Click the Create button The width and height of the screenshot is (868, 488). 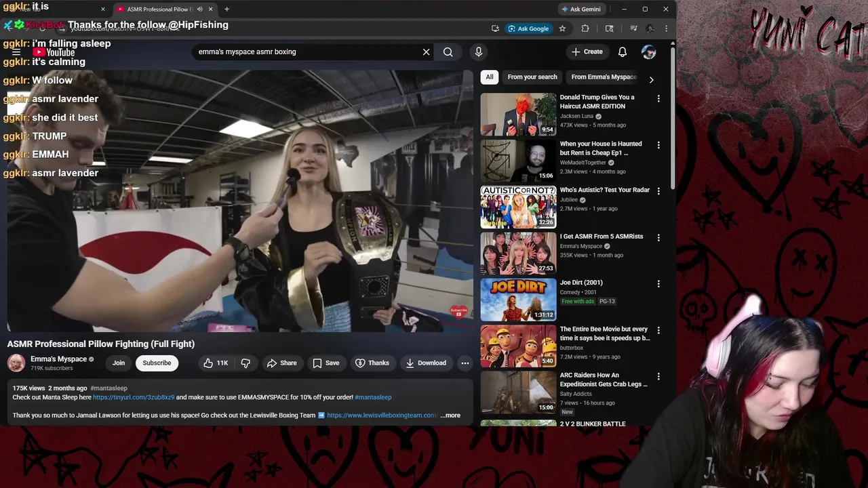click(587, 52)
